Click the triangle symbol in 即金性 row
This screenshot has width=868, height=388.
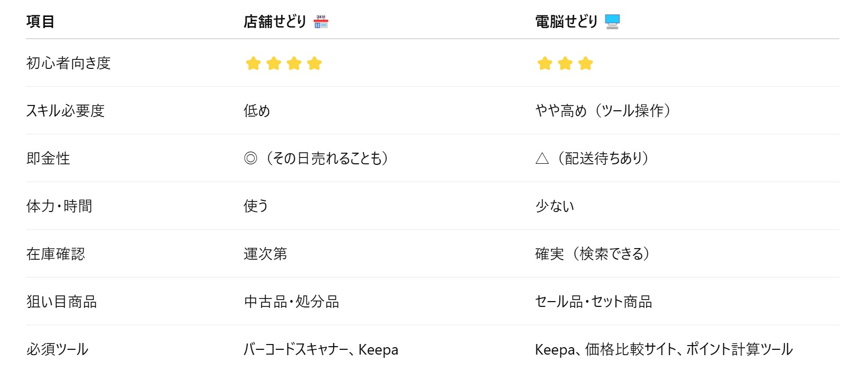[x=542, y=158]
